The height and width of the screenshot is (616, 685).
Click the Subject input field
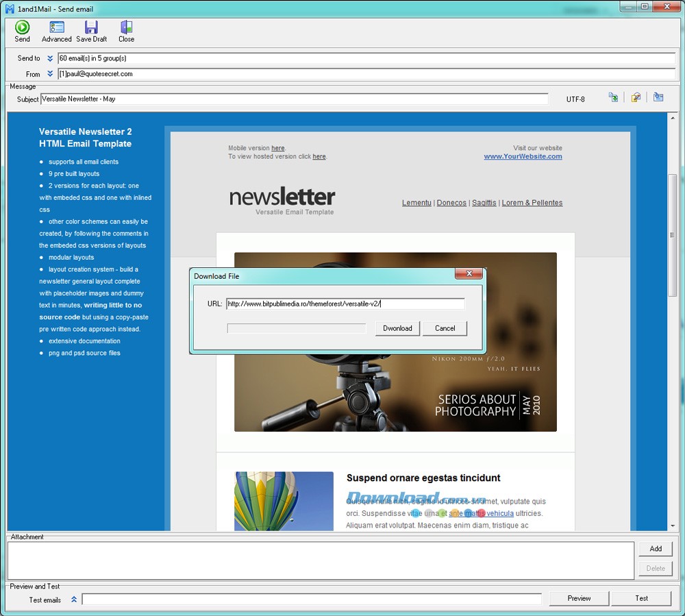295,99
